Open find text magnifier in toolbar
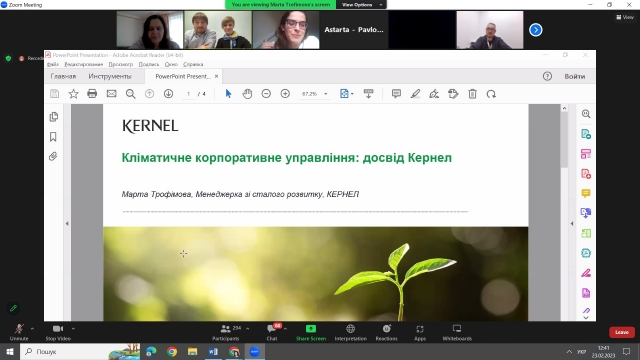 [131, 94]
